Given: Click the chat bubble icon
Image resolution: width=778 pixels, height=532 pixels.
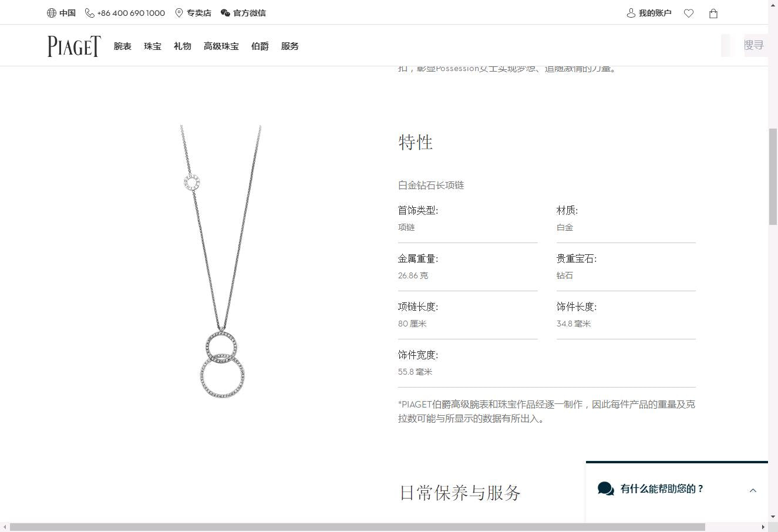Looking at the screenshot, I should [605, 489].
